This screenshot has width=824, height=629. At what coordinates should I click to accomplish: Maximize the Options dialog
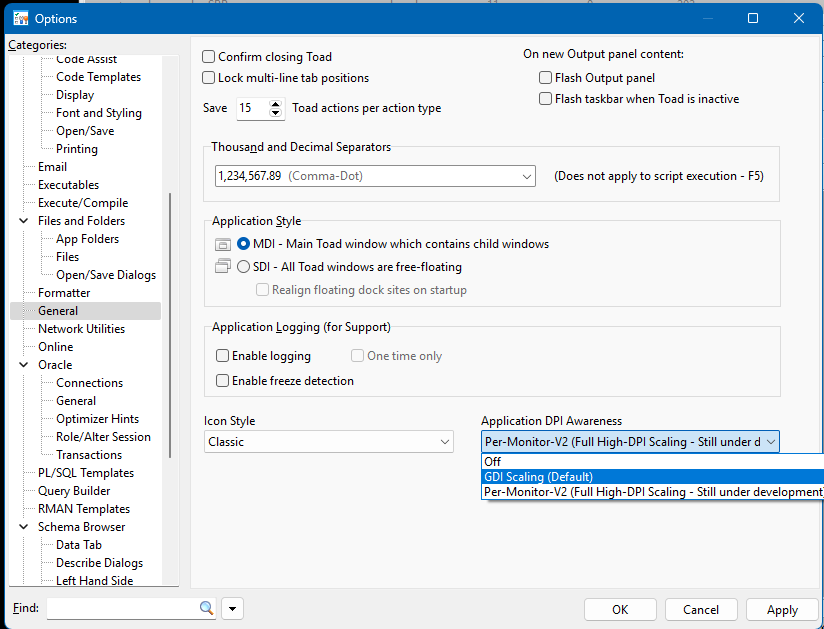click(753, 18)
